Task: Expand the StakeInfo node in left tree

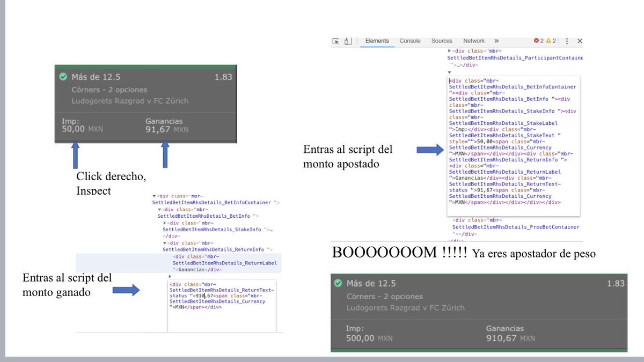Action: [165, 223]
